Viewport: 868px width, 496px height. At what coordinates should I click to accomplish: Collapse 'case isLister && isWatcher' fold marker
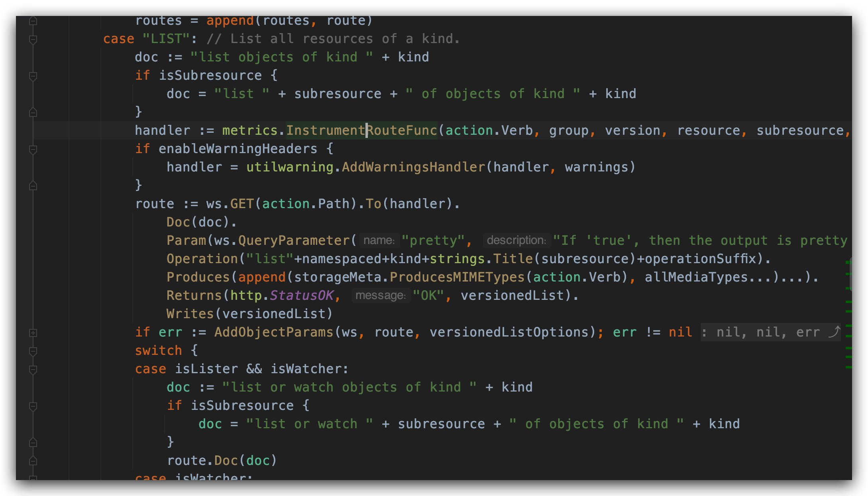point(33,369)
